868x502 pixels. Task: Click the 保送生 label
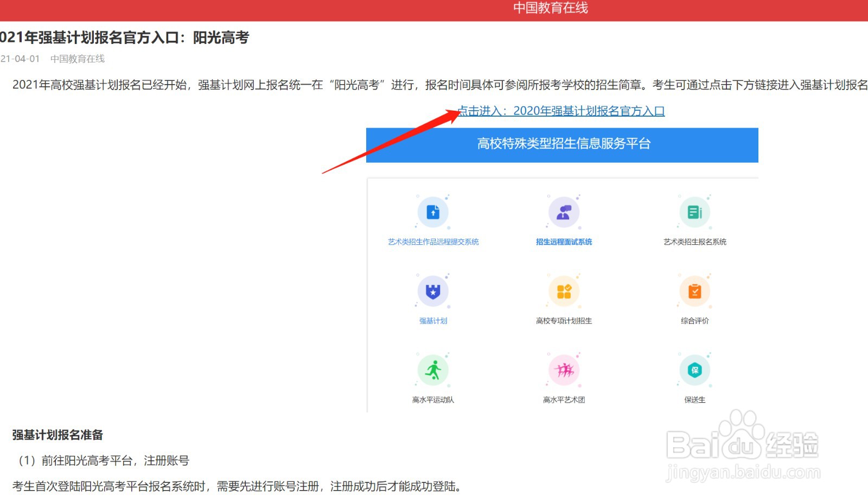695,400
